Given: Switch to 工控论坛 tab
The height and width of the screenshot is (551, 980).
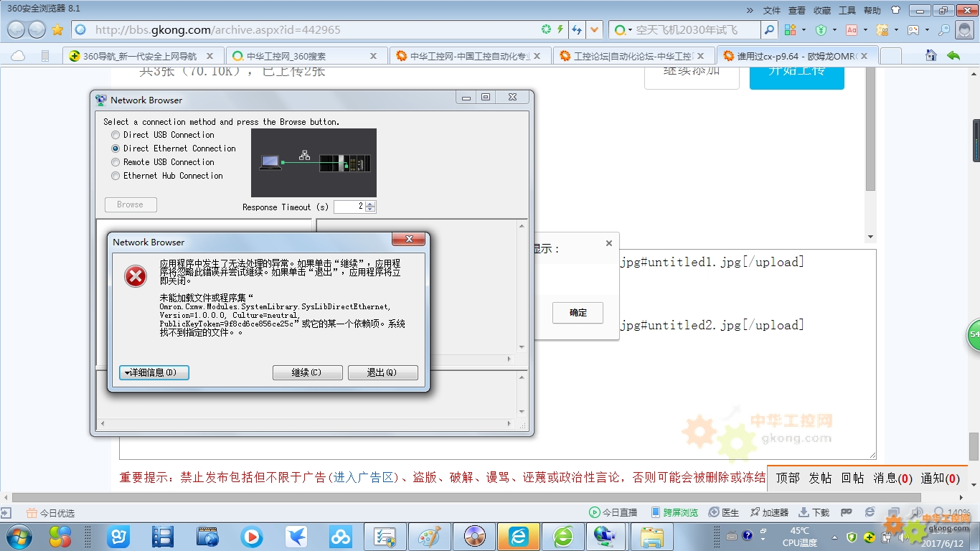Looking at the screenshot, I should point(633,56).
